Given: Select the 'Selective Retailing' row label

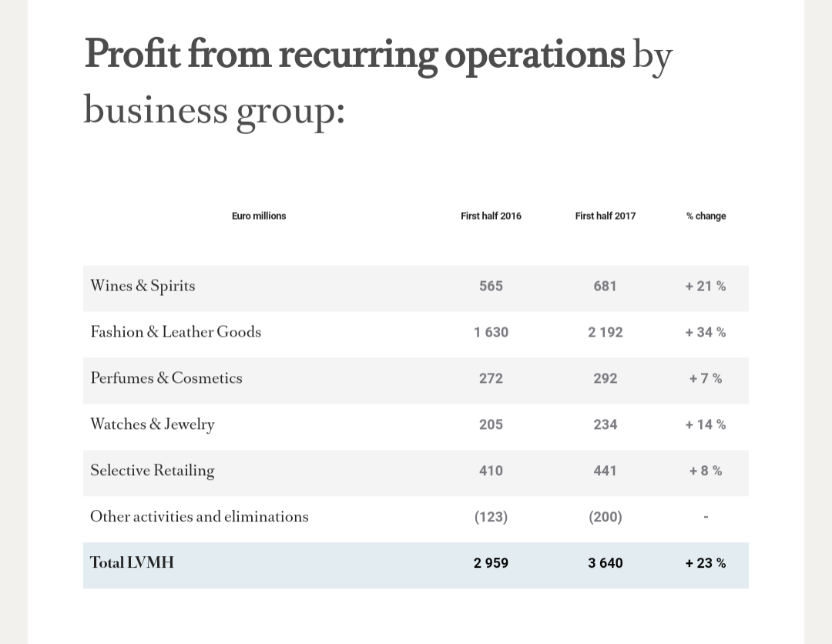Looking at the screenshot, I should point(153,471).
